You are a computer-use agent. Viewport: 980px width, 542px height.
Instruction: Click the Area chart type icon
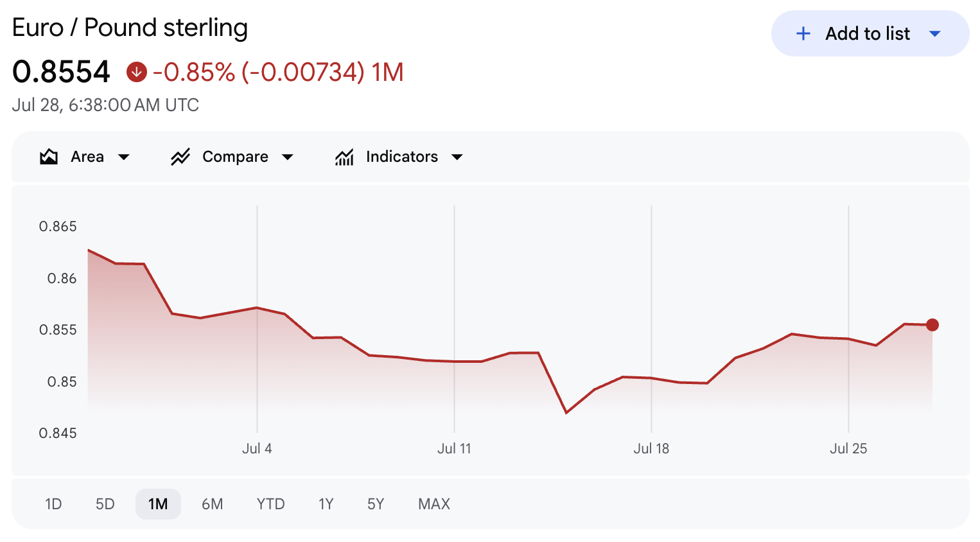(x=49, y=157)
